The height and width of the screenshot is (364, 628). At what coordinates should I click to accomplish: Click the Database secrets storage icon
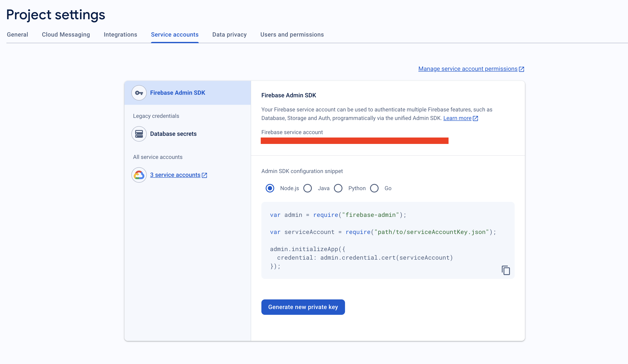(139, 134)
